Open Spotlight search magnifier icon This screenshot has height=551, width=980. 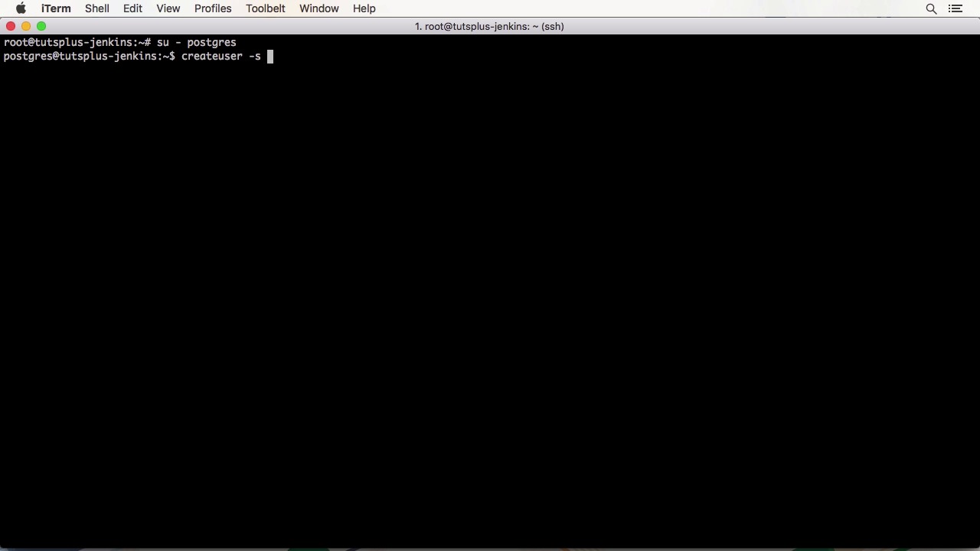point(931,8)
